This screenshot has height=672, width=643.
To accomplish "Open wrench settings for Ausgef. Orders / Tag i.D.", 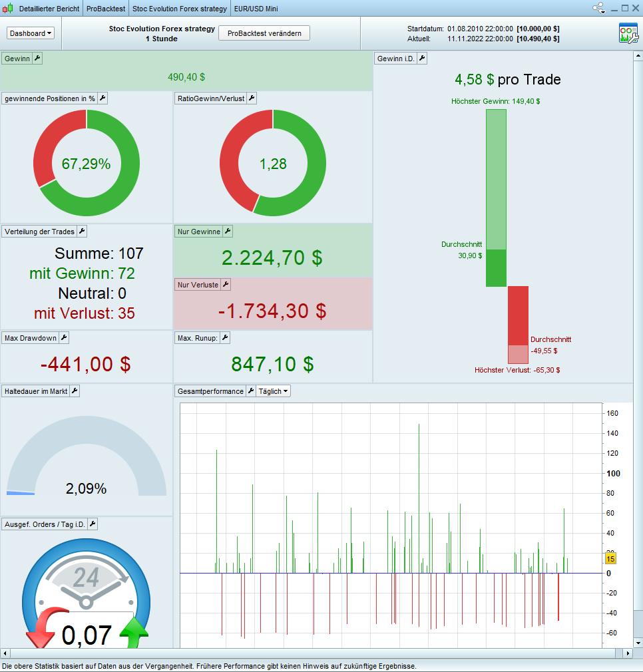I will 93,524.
